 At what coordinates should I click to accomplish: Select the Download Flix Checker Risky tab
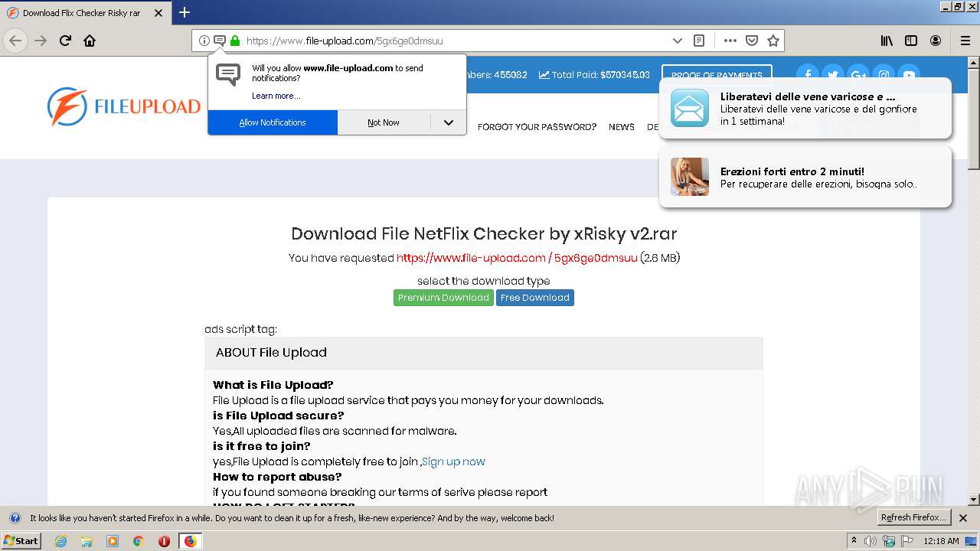(84, 13)
